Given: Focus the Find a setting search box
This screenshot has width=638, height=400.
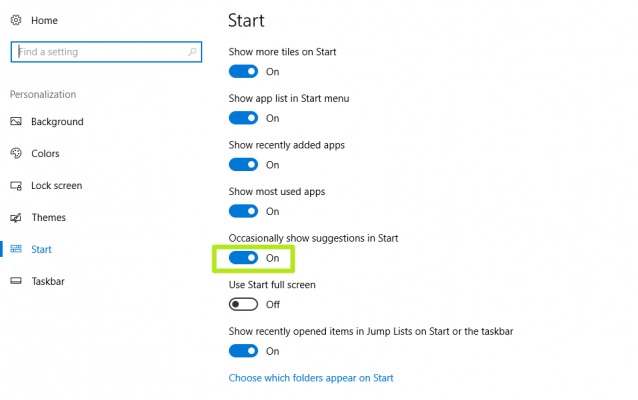Looking at the screenshot, I should tap(95, 51).
